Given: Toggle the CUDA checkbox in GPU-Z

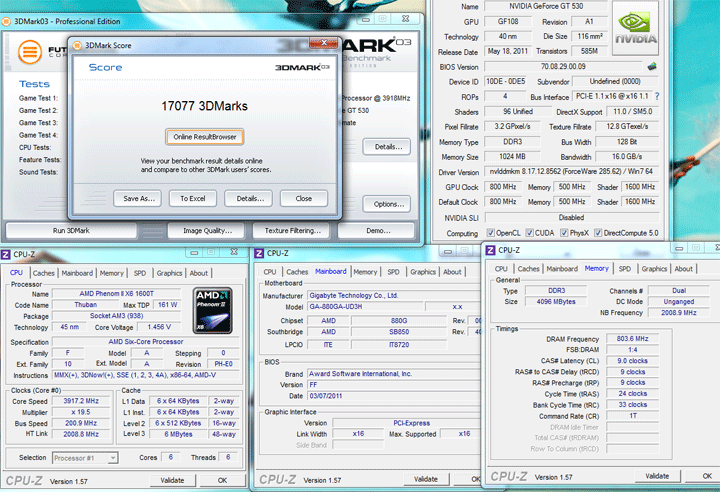Looking at the screenshot, I should tap(529, 233).
